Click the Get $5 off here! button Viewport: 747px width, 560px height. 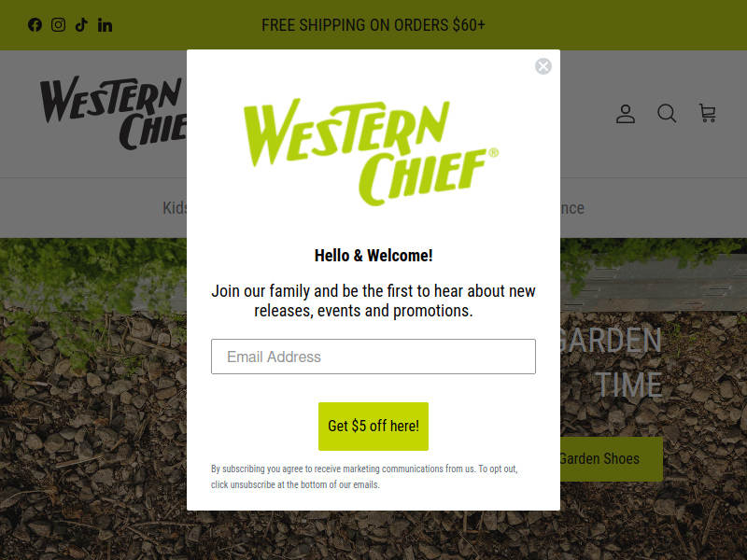(373, 427)
